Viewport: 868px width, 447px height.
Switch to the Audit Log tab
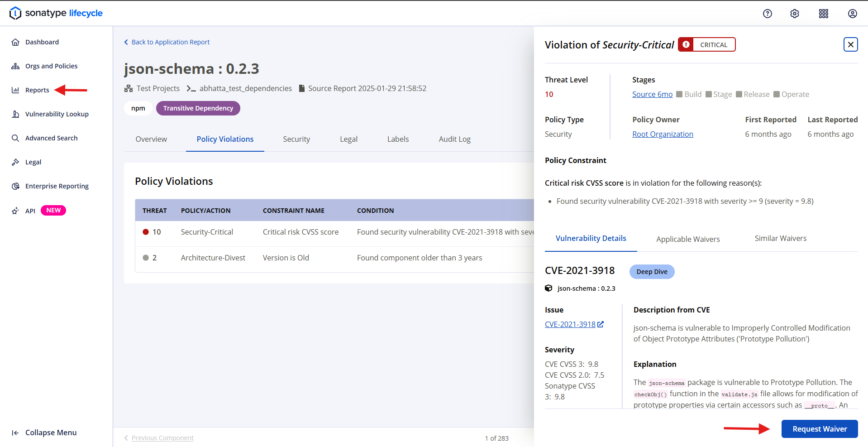coord(454,139)
